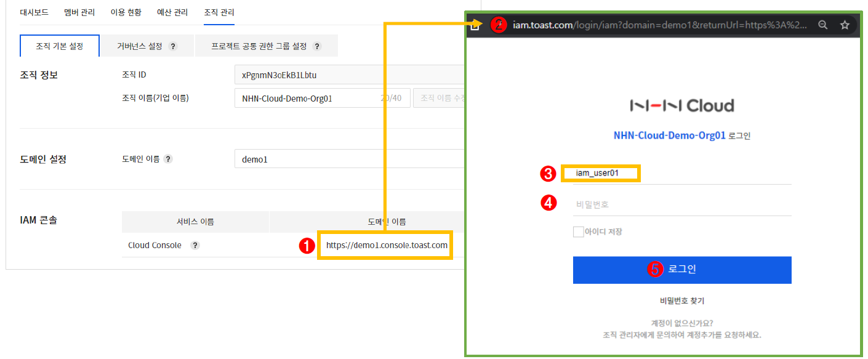The width and height of the screenshot is (868, 359).
Task: Click the share icon left of the URL
Action: pyautogui.click(x=475, y=25)
